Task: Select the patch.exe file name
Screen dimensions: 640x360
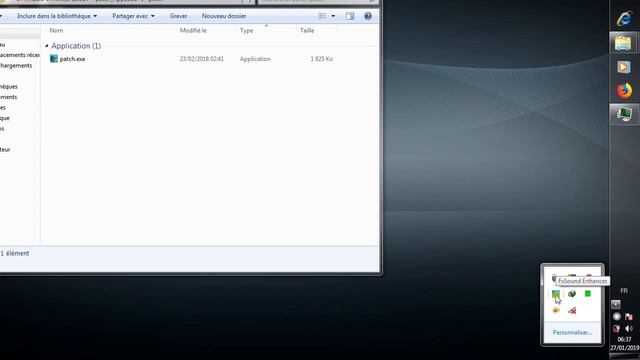Action: pyautogui.click(x=72, y=59)
